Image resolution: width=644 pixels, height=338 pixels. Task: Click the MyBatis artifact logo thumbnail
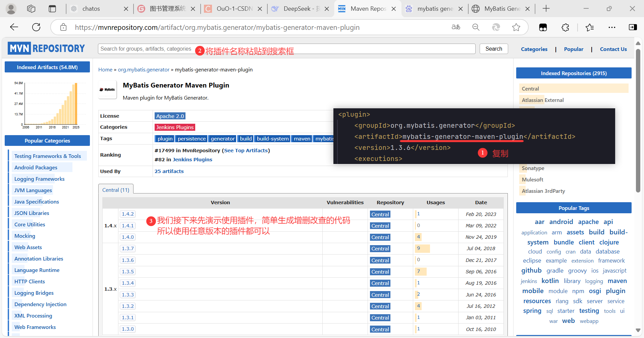(x=107, y=90)
